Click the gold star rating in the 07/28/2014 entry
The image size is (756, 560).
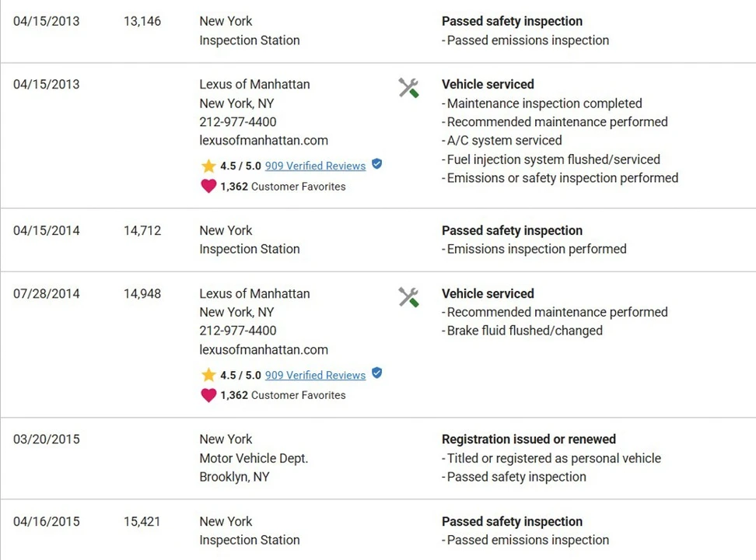(x=208, y=375)
